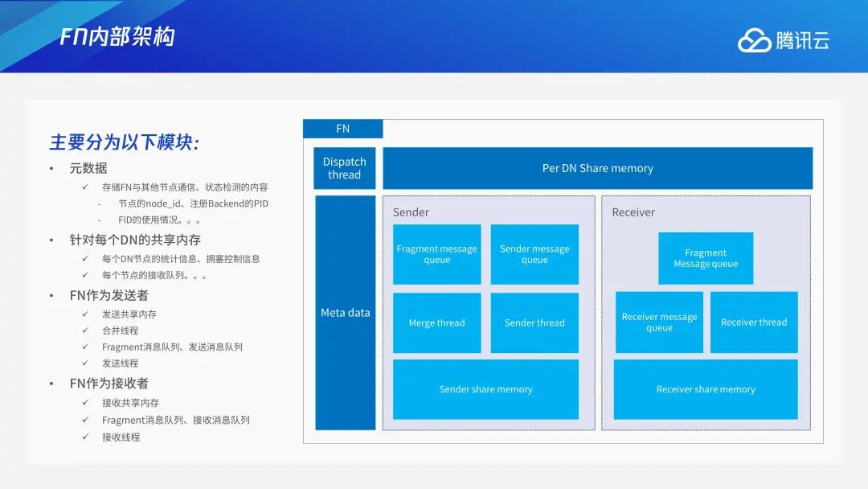The height and width of the screenshot is (489, 868).
Task: Click the Meta data block
Action: coord(346,312)
